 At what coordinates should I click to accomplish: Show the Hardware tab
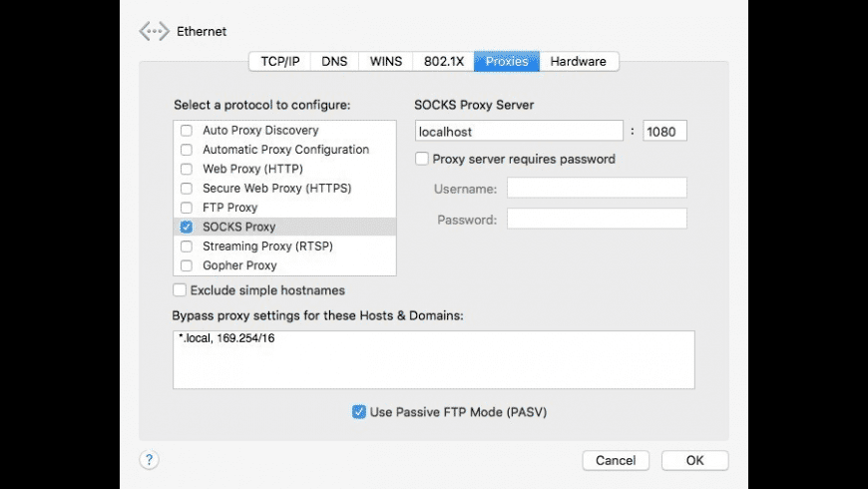tap(579, 62)
